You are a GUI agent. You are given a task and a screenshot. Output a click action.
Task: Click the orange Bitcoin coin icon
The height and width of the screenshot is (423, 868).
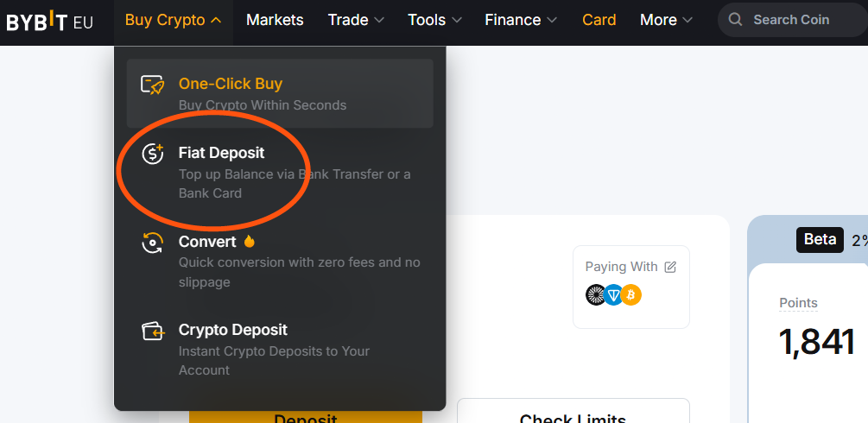(x=631, y=295)
